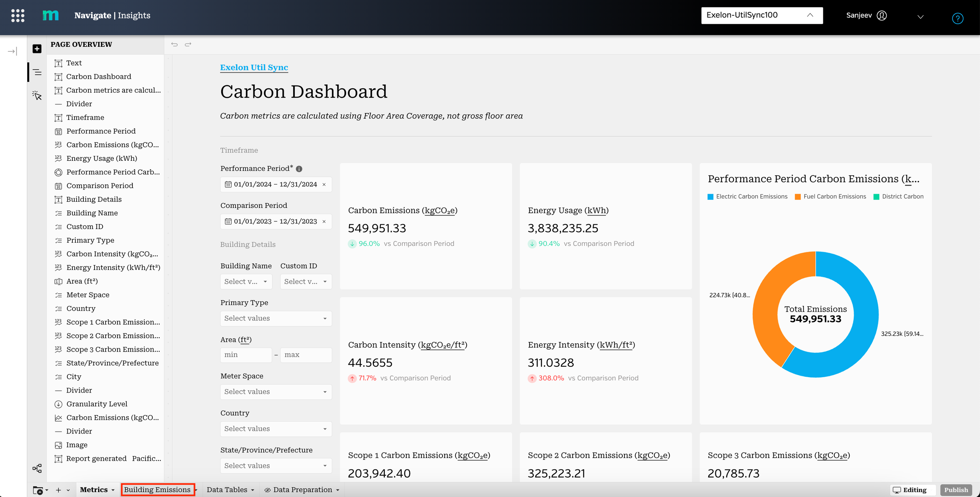
Task: Switch to the Data Preparation tab
Action: pos(302,490)
